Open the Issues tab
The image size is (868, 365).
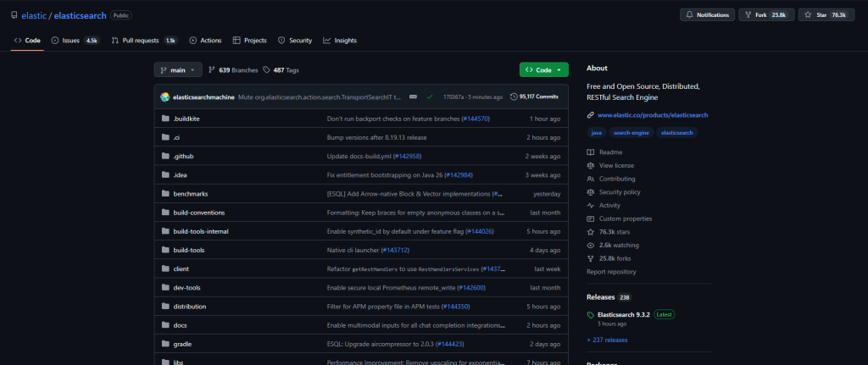[75, 41]
